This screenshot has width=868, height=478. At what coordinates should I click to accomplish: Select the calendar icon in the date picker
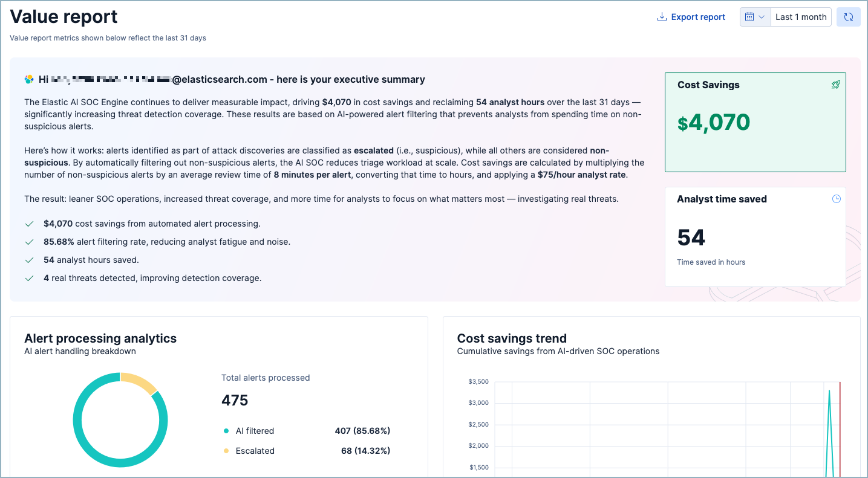(x=750, y=17)
